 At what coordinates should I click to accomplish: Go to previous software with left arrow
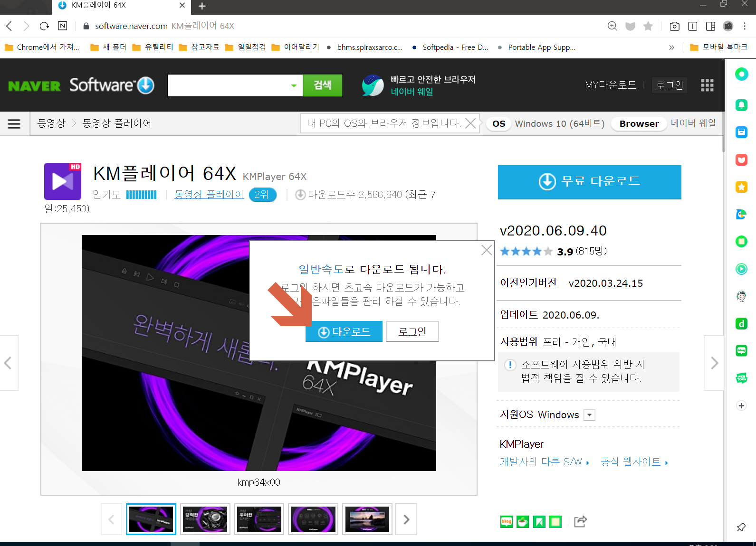click(8, 363)
